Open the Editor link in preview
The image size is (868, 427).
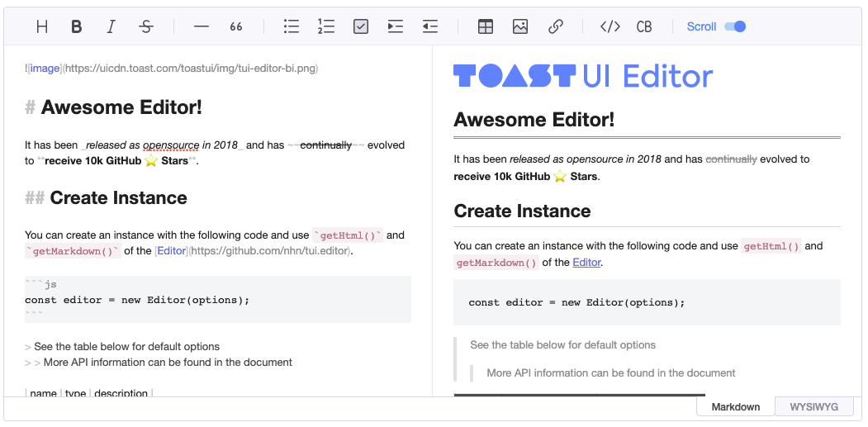[x=586, y=263]
